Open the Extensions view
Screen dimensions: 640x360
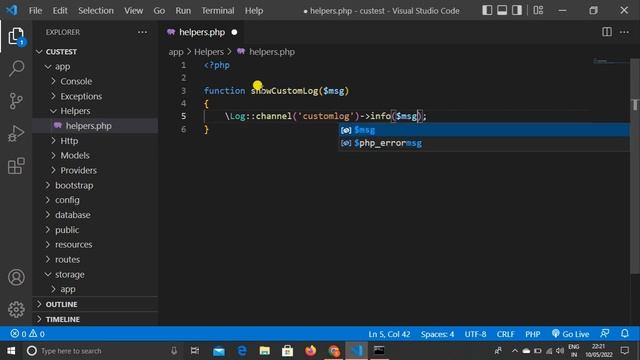pos(16,166)
